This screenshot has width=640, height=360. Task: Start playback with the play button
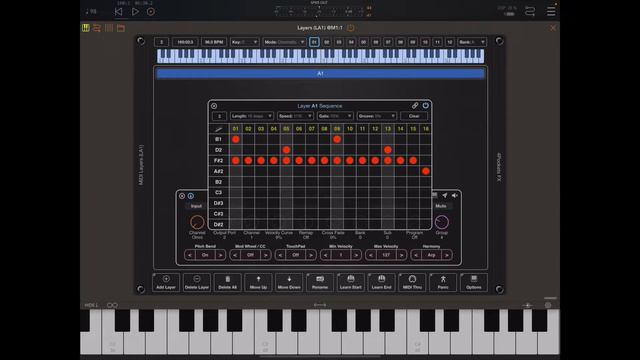(x=135, y=12)
